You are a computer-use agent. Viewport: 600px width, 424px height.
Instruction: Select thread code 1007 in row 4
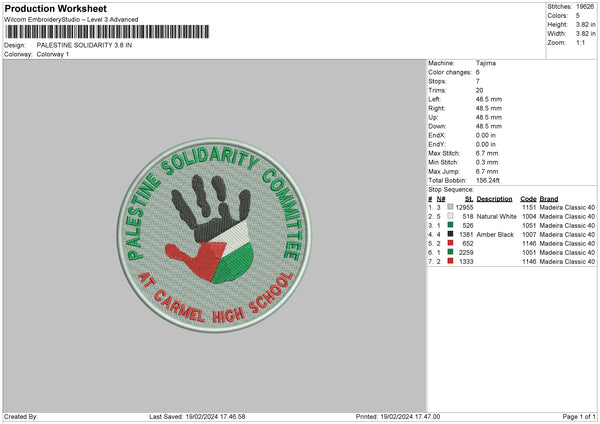click(x=529, y=235)
